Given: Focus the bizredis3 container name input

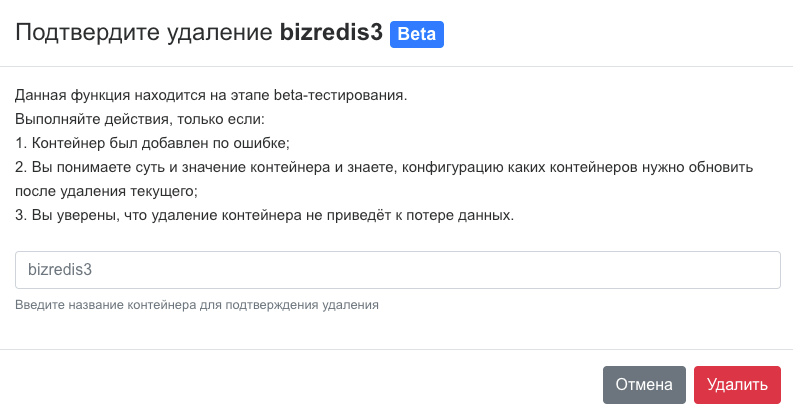Looking at the screenshot, I should 397,270.
